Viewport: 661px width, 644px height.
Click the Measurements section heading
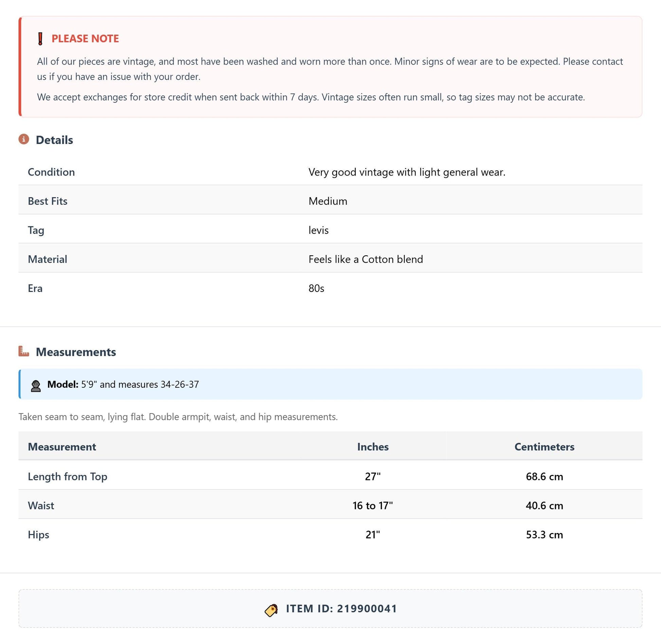tap(76, 352)
